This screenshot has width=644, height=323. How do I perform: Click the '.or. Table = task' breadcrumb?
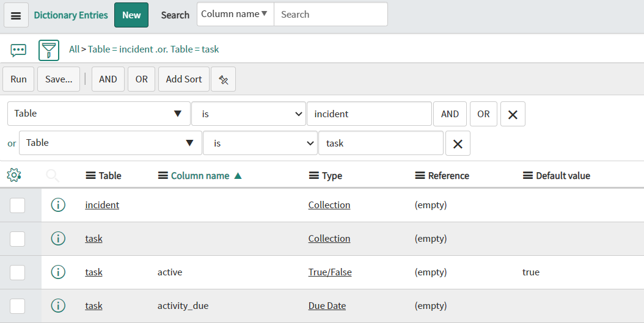coord(188,49)
